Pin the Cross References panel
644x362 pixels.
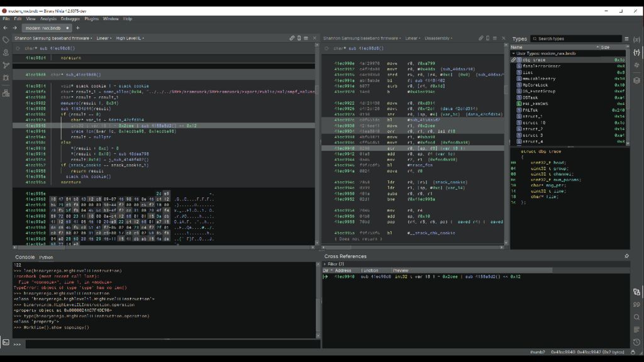(626, 256)
